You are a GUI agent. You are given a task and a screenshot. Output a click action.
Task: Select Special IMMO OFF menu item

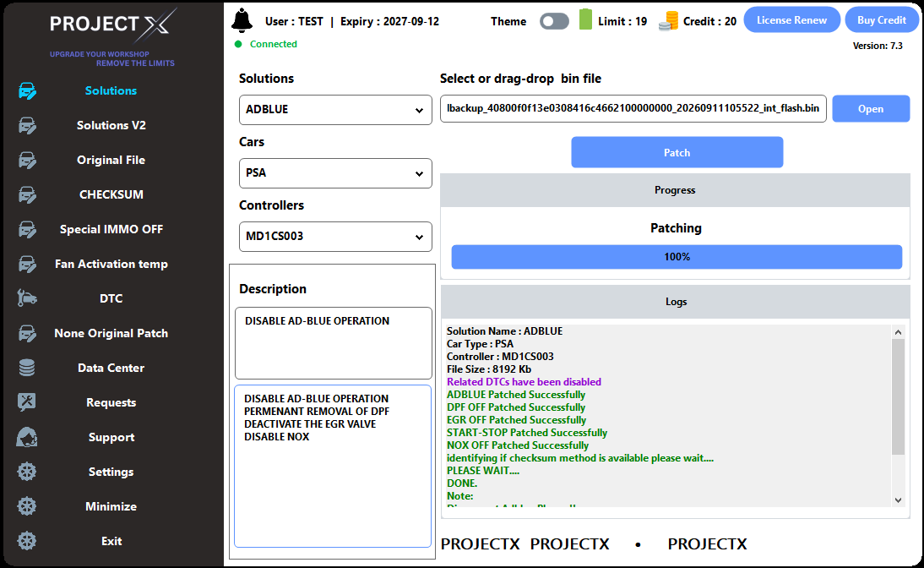[x=111, y=229]
